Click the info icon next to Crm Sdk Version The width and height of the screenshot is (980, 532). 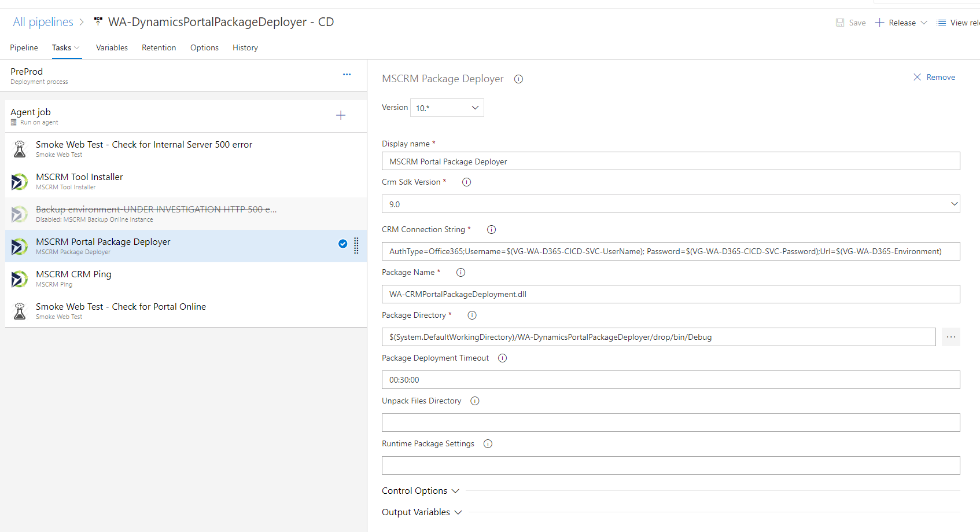point(466,182)
